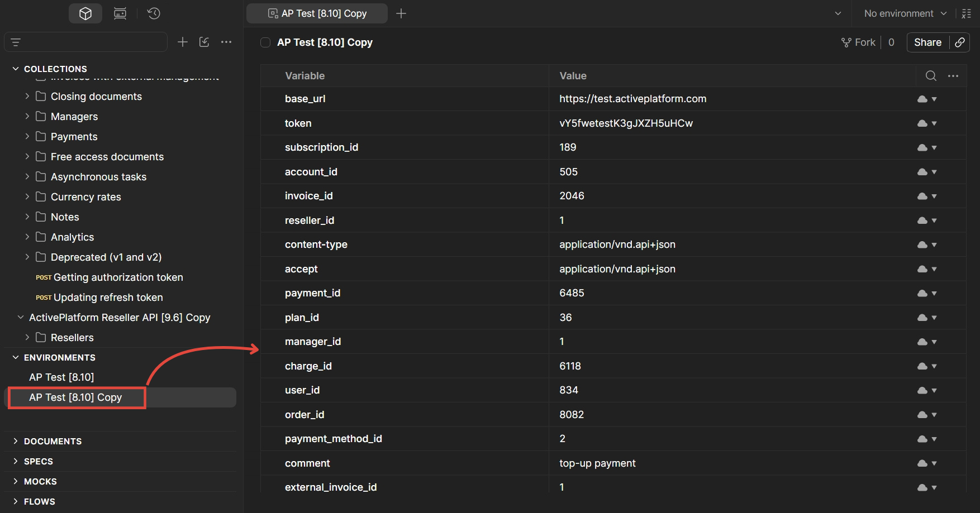
Task: Click the folder icon next to Analytics
Action: pos(41,237)
